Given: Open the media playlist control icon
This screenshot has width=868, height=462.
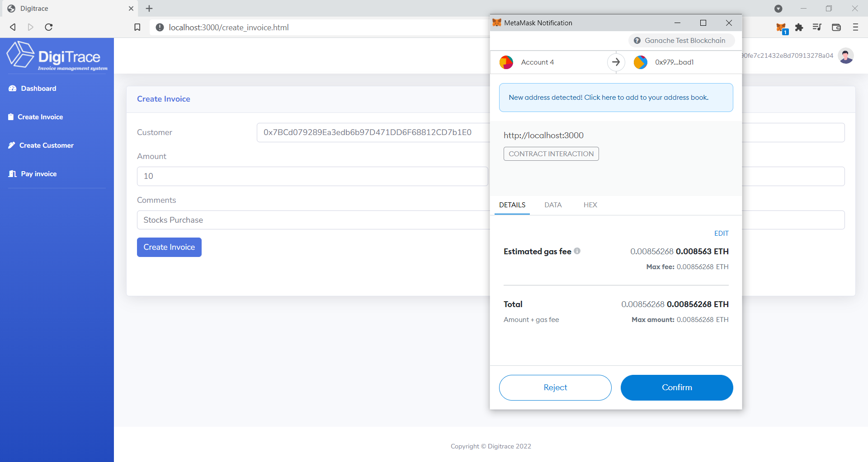Looking at the screenshot, I should (817, 27).
